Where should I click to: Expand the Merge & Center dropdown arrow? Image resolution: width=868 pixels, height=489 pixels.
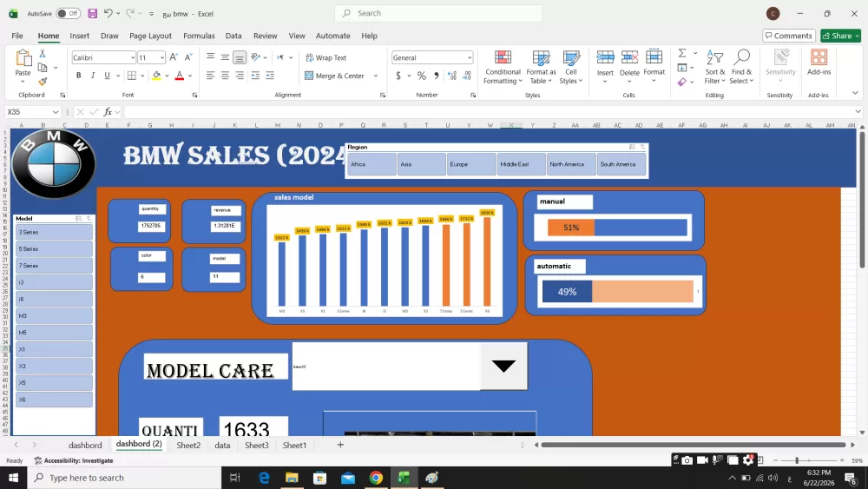tap(375, 76)
